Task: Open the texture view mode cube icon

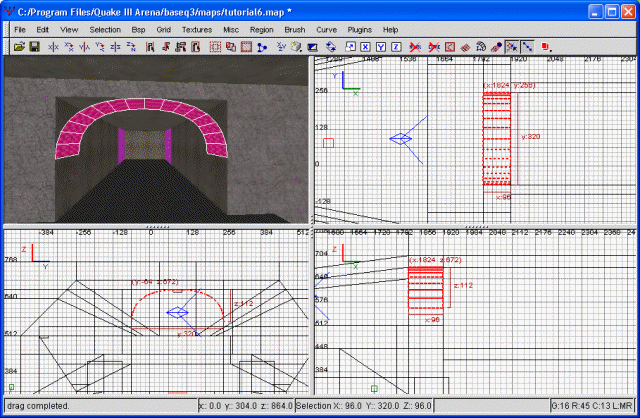Action: [296, 47]
